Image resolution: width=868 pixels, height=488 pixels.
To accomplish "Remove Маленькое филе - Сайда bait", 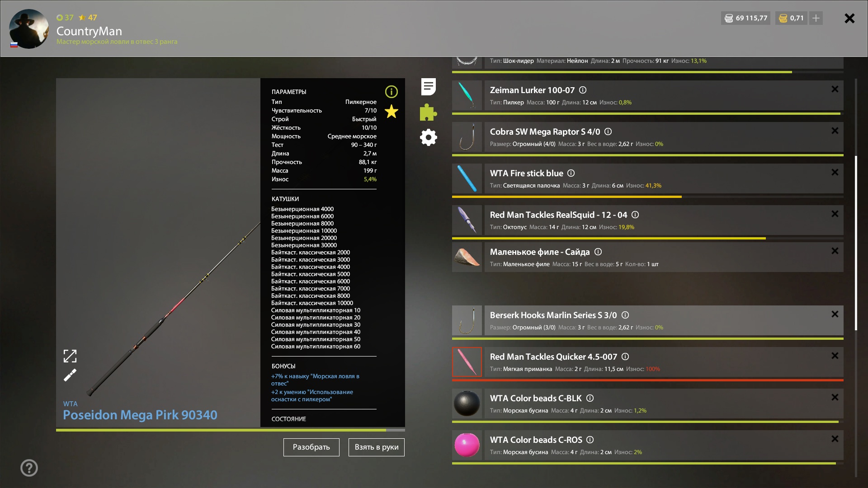I will 835,251.
